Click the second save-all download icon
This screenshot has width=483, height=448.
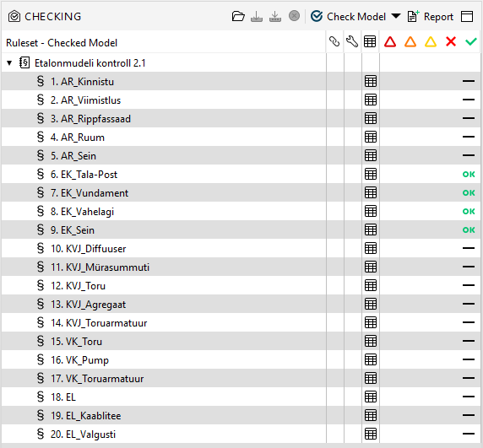click(275, 16)
